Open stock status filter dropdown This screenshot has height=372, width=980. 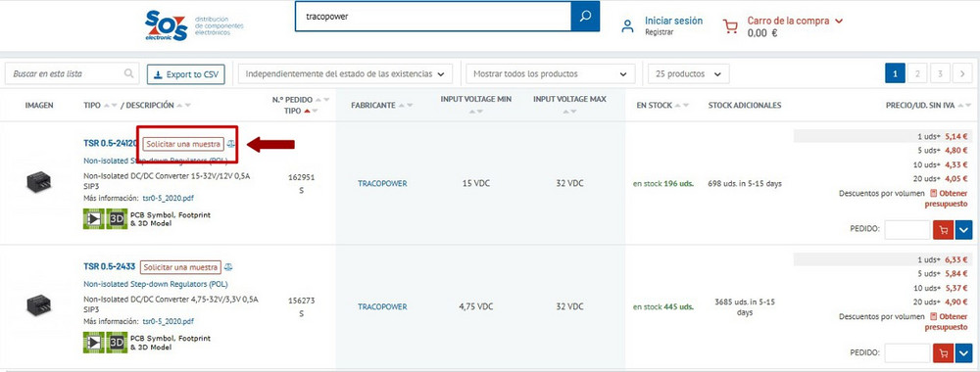(345, 73)
